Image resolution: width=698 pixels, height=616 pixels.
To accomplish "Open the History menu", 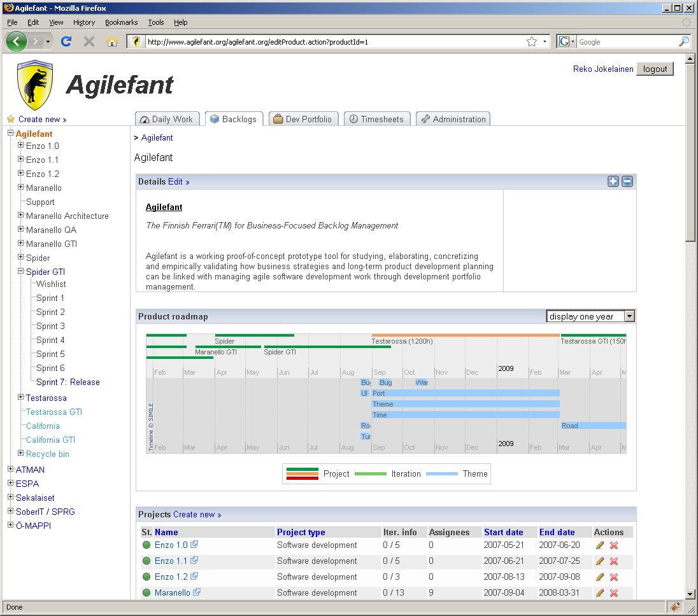I will click(x=83, y=22).
